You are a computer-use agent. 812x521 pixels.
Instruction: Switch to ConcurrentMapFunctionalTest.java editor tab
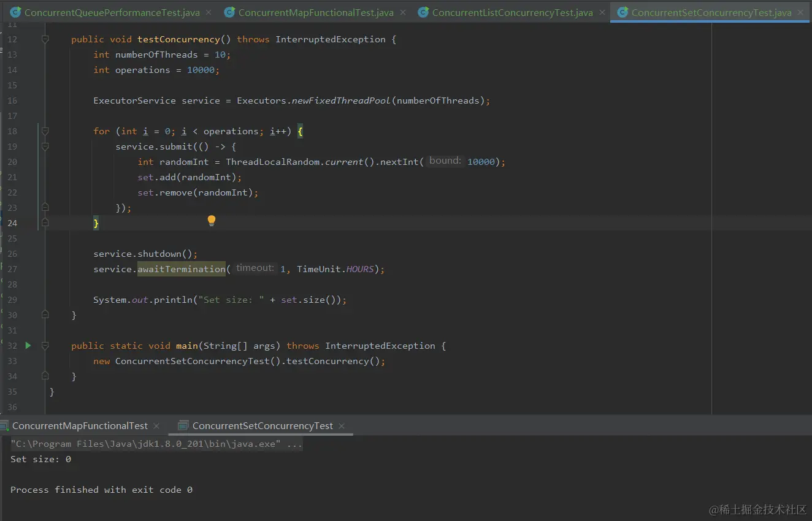click(x=316, y=12)
